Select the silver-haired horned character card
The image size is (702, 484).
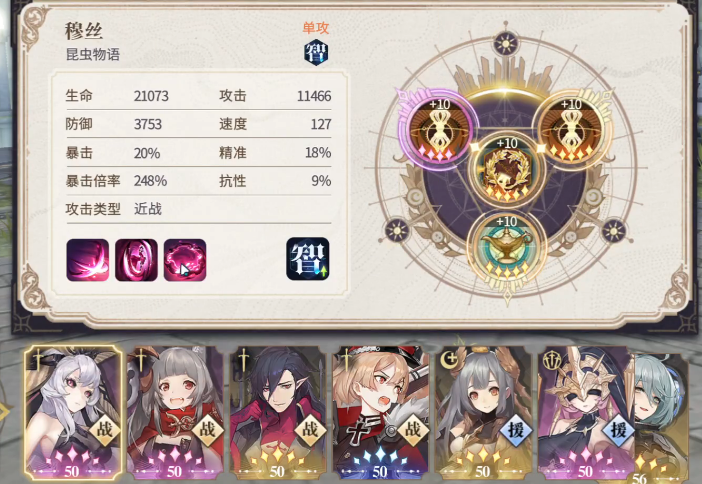tap(73, 413)
